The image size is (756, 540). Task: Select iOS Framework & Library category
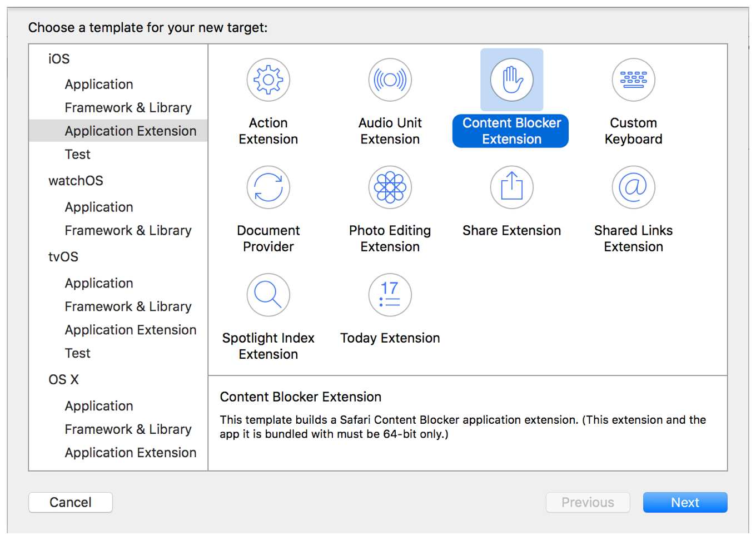click(128, 108)
